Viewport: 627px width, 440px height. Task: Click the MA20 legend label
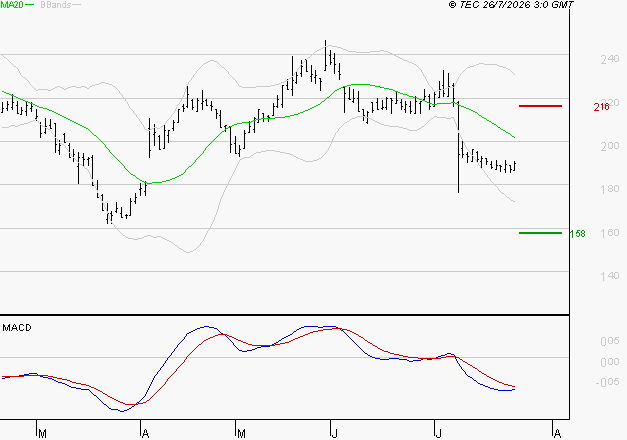pyautogui.click(x=12, y=5)
